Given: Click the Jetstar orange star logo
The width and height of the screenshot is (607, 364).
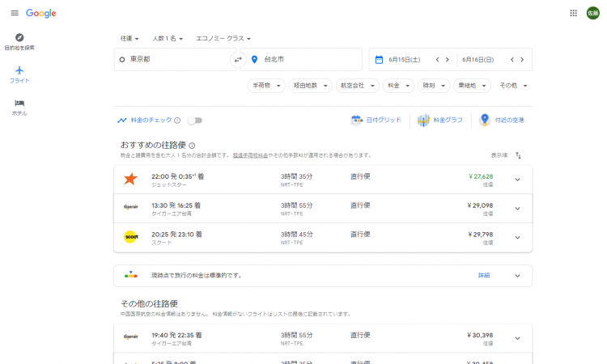Looking at the screenshot, I should (x=131, y=179).
